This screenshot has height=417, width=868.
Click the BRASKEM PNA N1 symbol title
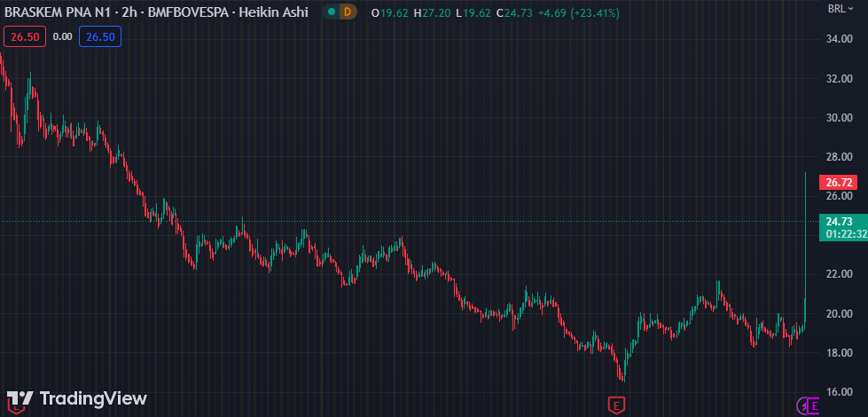(x=58, y=12)
